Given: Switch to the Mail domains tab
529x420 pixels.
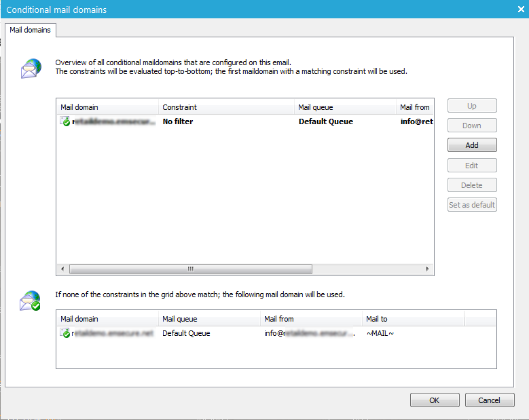Looking at the screenshot, I should pyautogui.click(x=30, y=30).
